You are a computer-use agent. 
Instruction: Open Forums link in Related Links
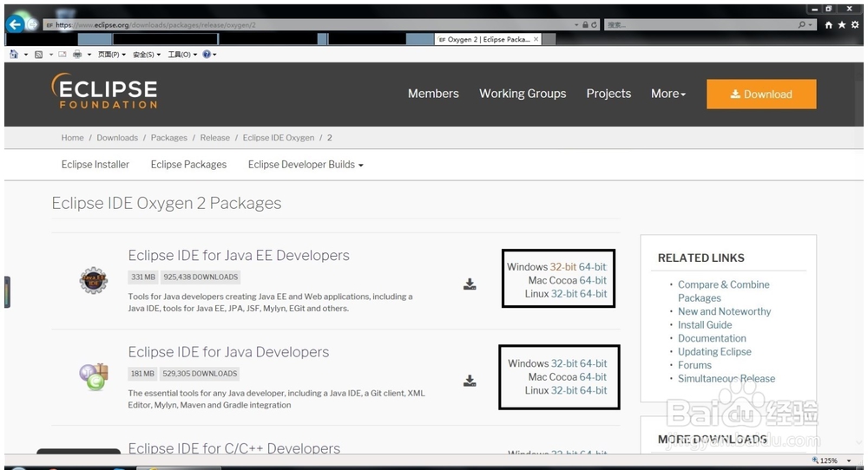[x=694, y=365]
